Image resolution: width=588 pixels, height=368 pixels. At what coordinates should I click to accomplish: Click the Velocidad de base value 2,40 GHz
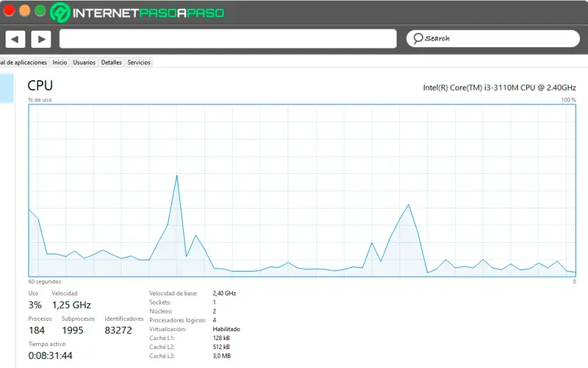tap(224, 293)
